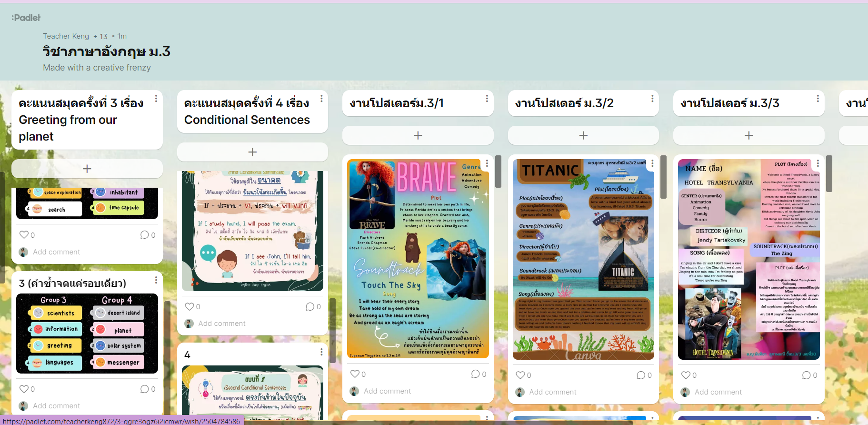Add a post under งานโปสเตอร์ ม.3/3 column
Screen dimensions: 868x425
pos(749,135)
